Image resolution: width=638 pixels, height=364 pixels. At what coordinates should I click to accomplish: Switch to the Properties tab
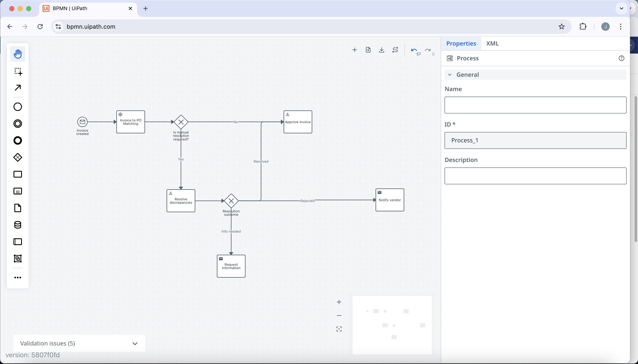461,43
